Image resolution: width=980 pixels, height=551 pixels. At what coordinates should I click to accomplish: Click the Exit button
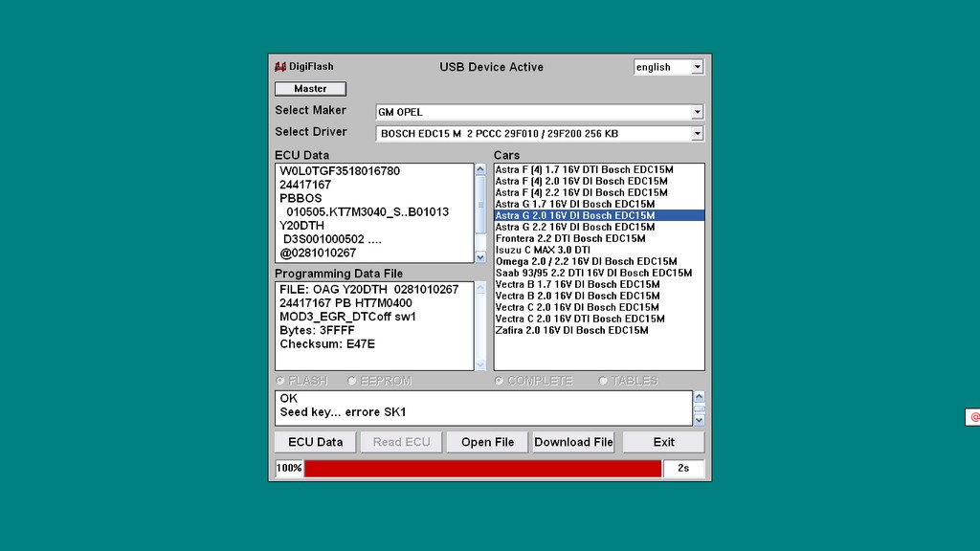tap(664, 442)
